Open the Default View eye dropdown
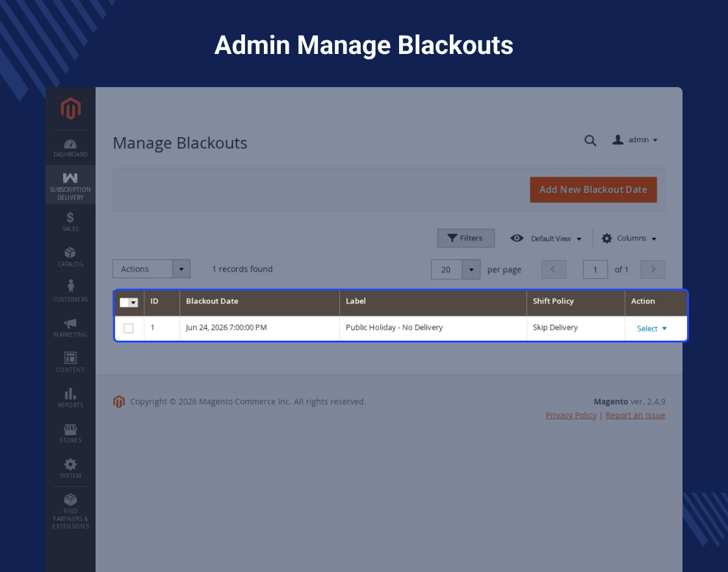 (545, 238)
